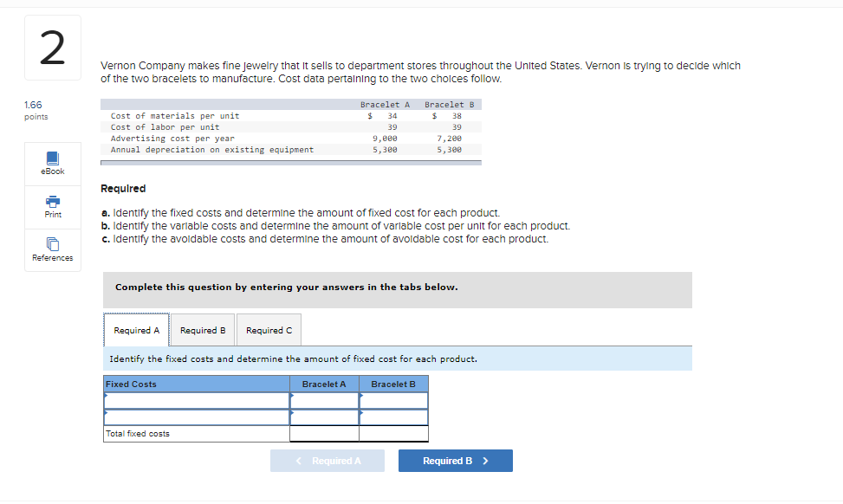Screen dimensions: 843x504
Task: Select the Total fixed costs Bracelet B cell
Action: pyautogui.click(x=393, y=433)
